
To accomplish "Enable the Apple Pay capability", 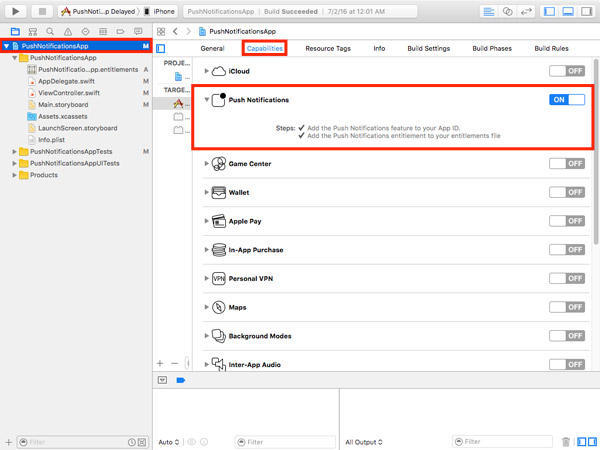I will pyautogui.click(x=567, y=221).
